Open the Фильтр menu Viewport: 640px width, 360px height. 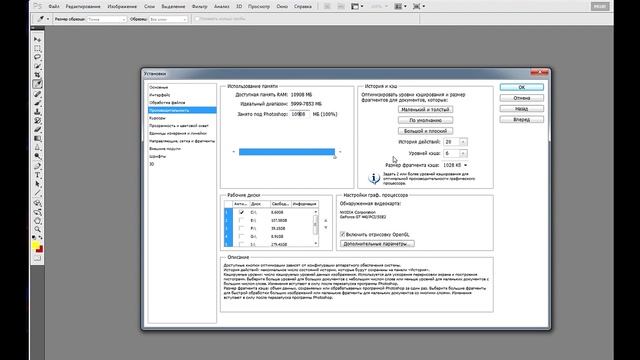tap(199, 7)
